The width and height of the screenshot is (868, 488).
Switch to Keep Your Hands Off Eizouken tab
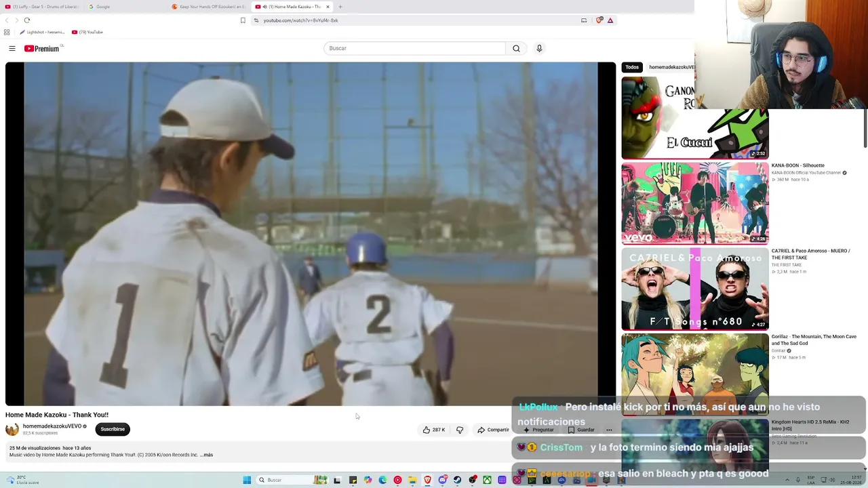[x=209, y=7]
